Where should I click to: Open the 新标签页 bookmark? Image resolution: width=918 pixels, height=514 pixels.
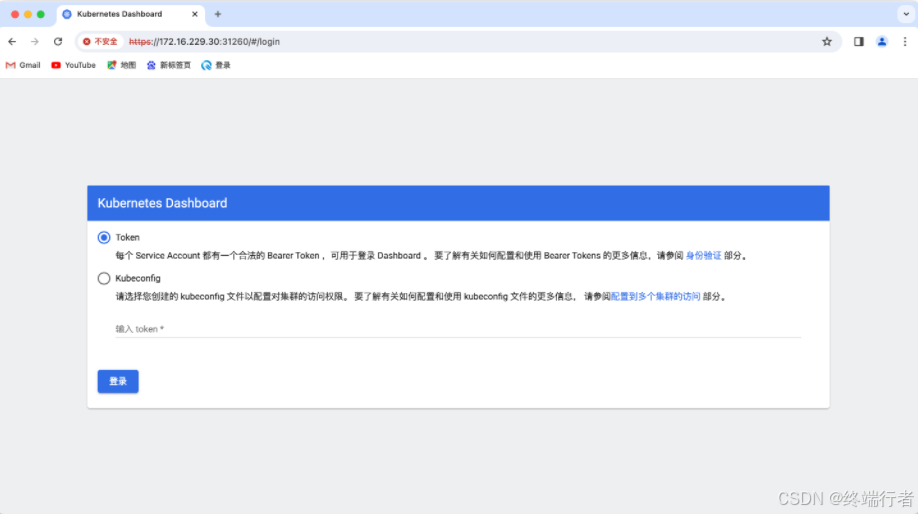point(169,65)
